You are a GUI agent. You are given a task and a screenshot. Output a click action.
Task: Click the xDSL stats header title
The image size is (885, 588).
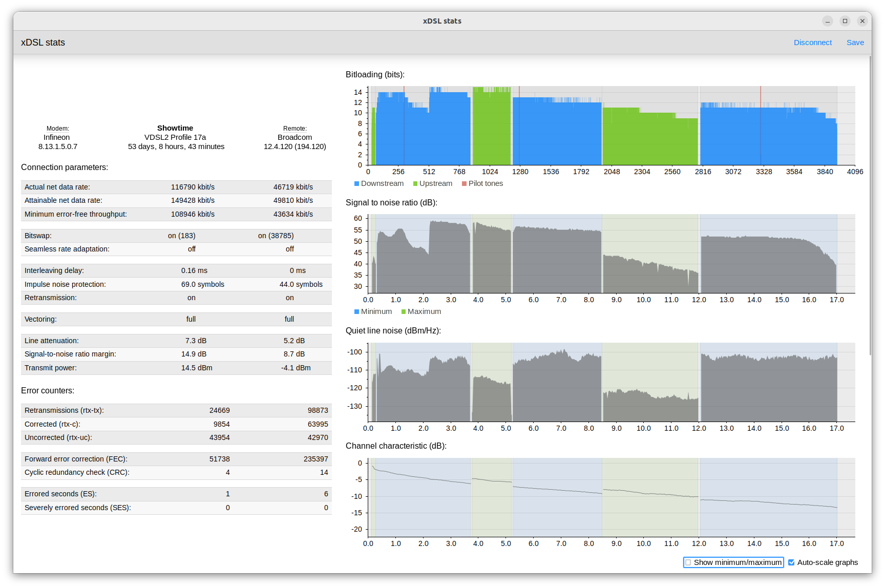pyautogui.click(x=43, y=43)
